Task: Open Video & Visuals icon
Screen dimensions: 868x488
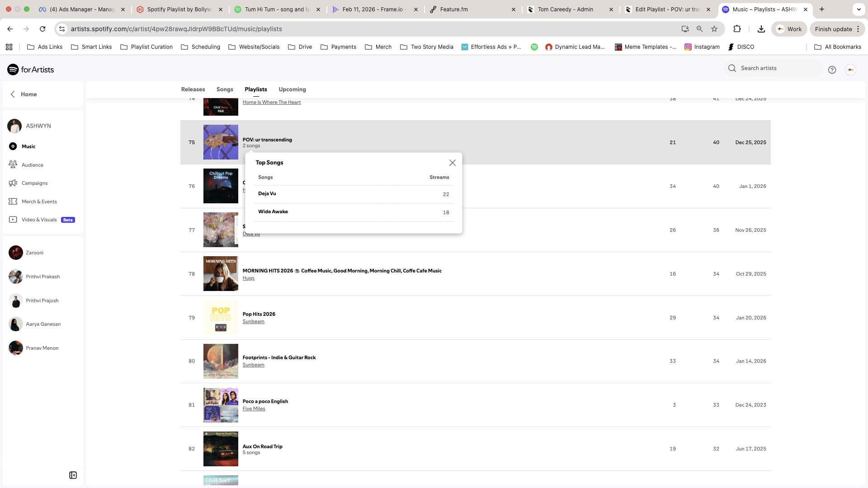Action: coord(13,220)
